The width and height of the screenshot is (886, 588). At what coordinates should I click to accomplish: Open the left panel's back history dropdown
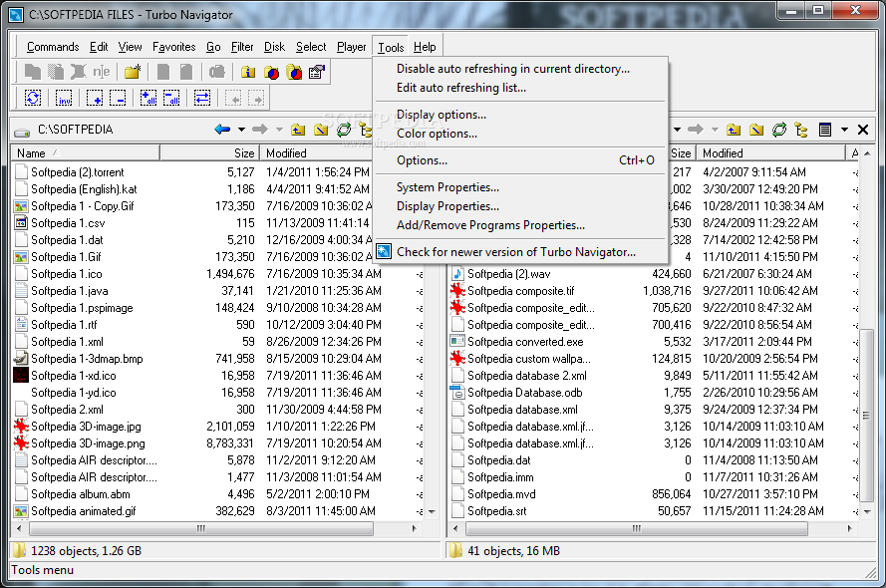[241, 130]
